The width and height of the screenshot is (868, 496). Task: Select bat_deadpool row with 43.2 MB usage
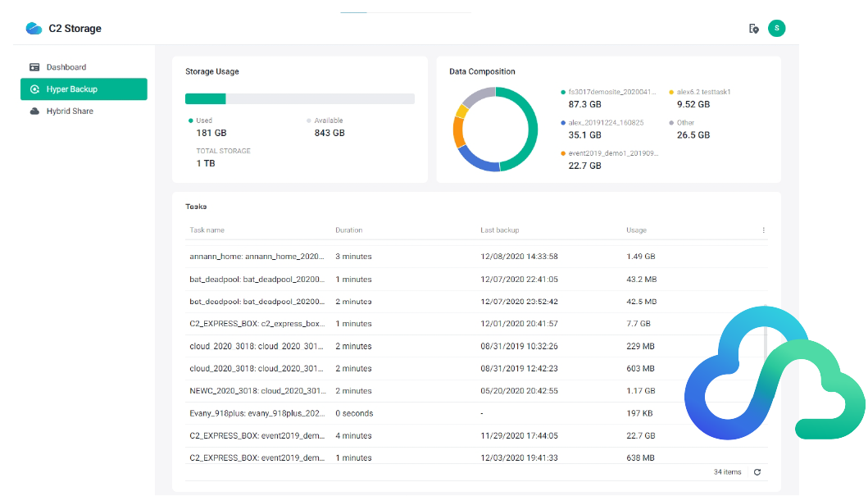click(x=477, y=280)
